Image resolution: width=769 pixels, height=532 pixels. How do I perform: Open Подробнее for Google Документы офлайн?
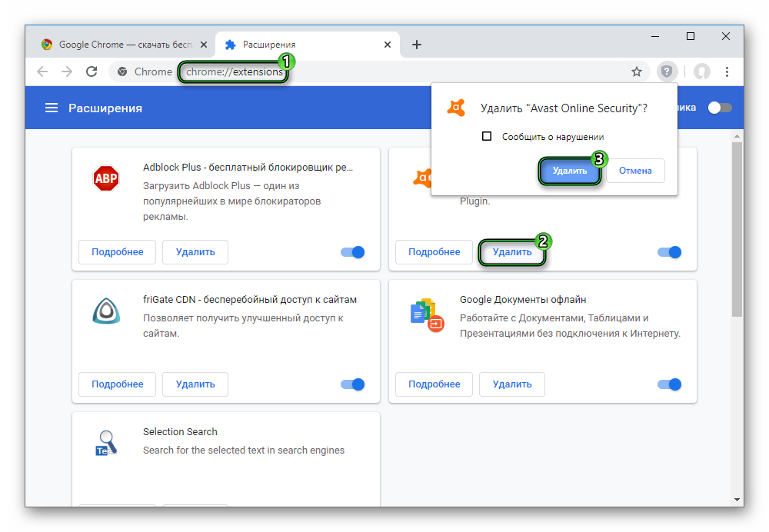coord(434,384)
